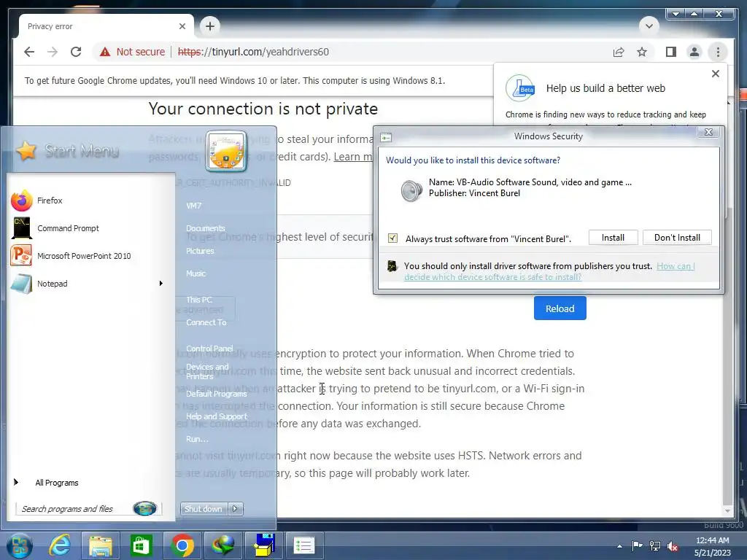The height and width of the screenshot is (560, 747).
Task: Open Notepad from Start Menu
Action: coord(83,284)
